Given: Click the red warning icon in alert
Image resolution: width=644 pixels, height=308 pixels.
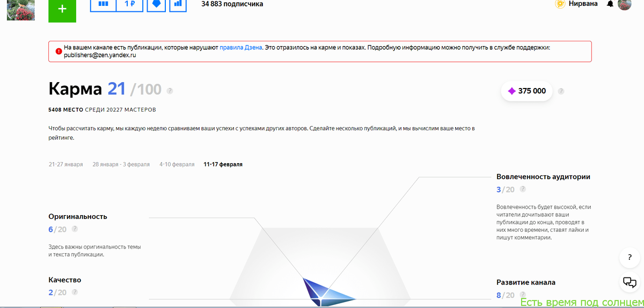Looking at the screenshot, I should click(58, 52).
